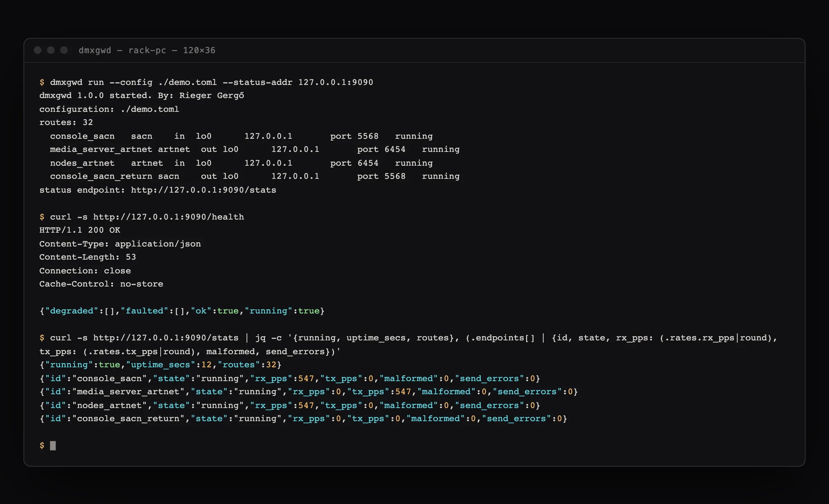
Task: Click the media_server_artnet route table row
Action: click(255, 149)
